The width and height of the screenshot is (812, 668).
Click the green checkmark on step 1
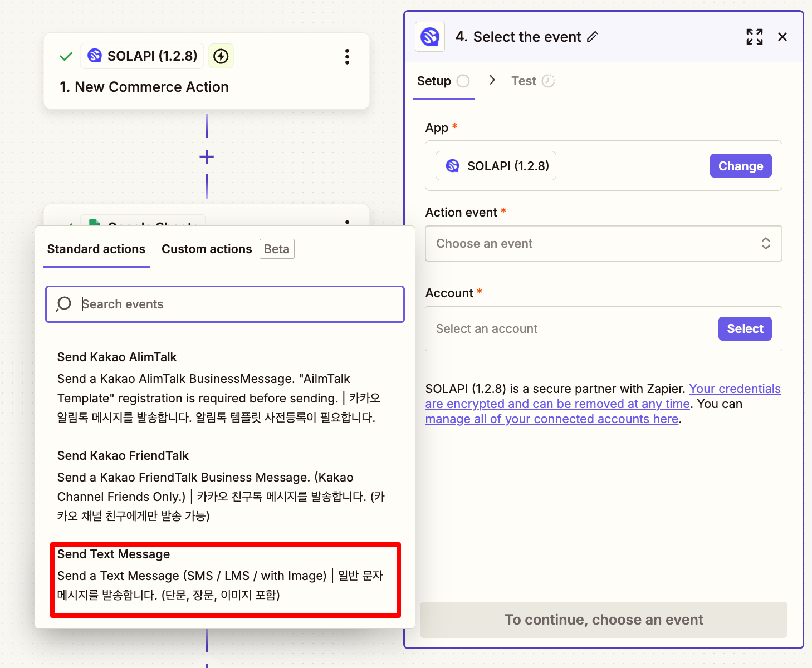pos(66,56)
